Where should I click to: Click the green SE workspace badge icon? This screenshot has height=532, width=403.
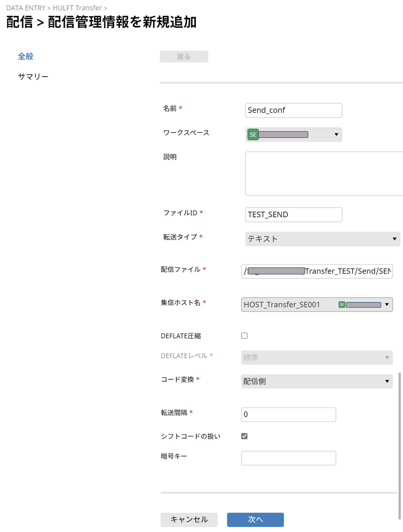[x=253, y=135]
